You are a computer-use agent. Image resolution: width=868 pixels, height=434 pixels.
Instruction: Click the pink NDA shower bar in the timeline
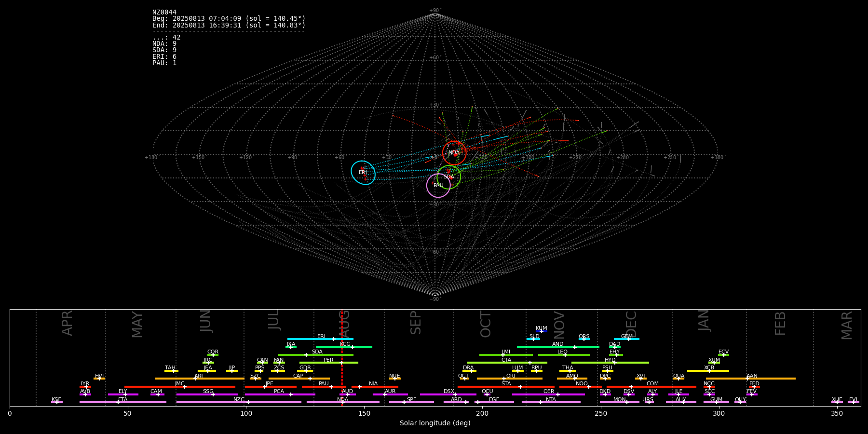343,402
